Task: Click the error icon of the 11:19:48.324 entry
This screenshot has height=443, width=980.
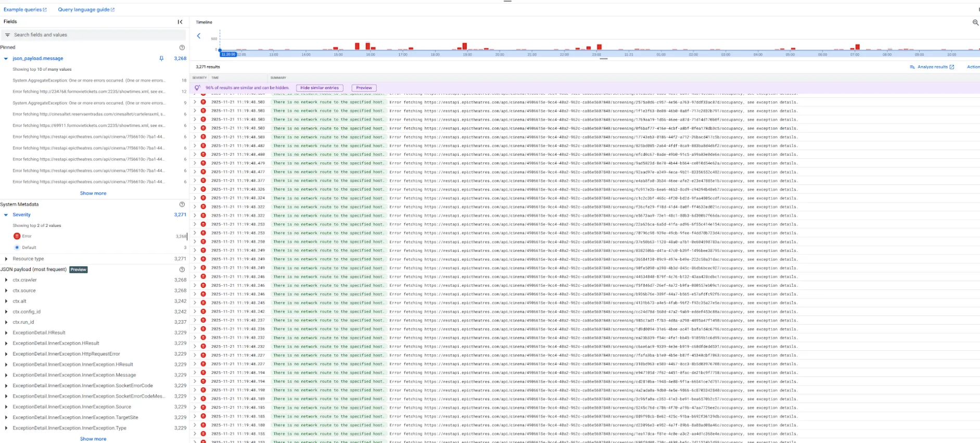Action: click(203, 198)
